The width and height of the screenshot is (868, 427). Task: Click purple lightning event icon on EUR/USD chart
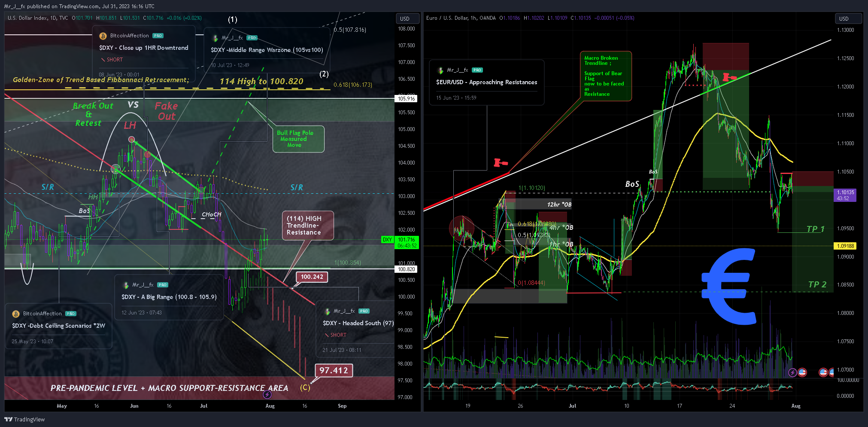pyautogui.click(x=792, y=372)
